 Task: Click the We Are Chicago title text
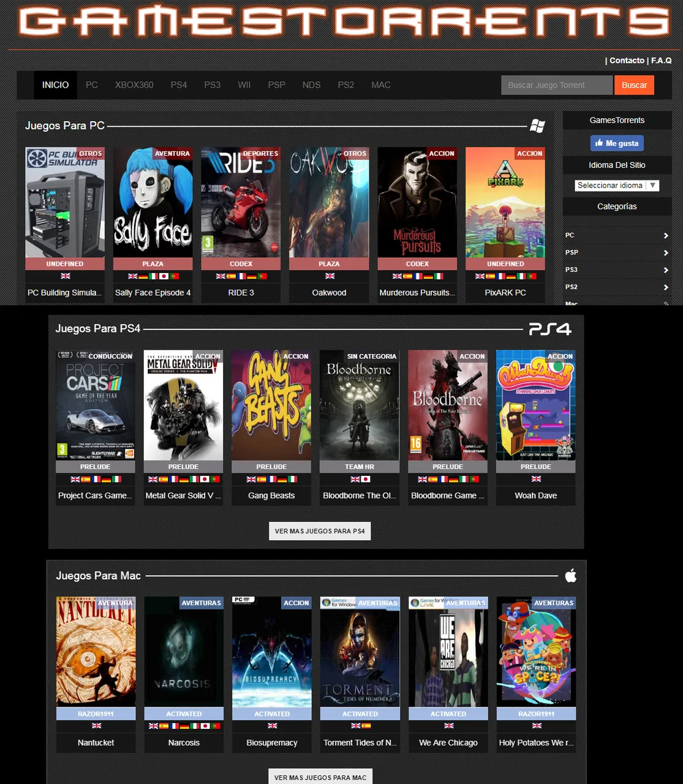pyautogui.click(x=448, y=742)
